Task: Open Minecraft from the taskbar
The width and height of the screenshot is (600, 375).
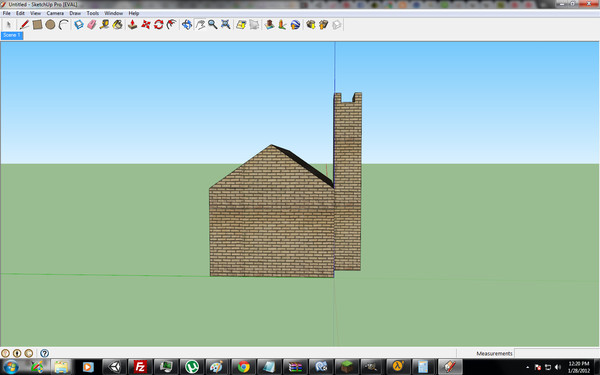Action: click(x=347, y=367)
